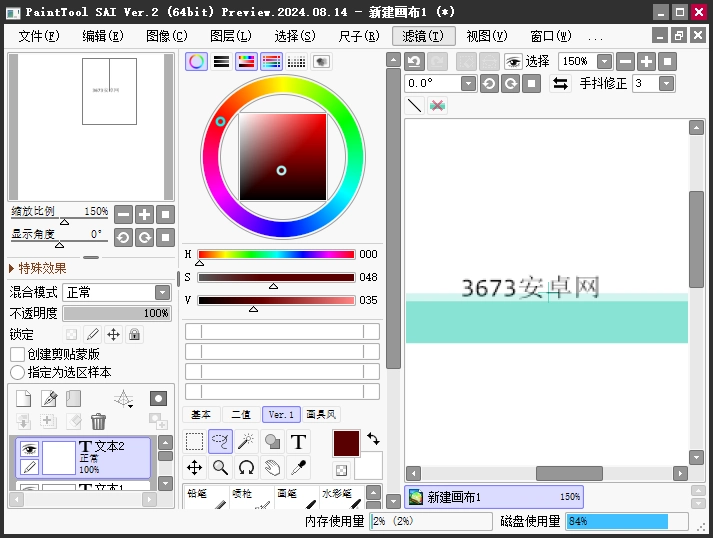Open the 手抖修正 stabilizer dropdown

click(x=666, y=84)
